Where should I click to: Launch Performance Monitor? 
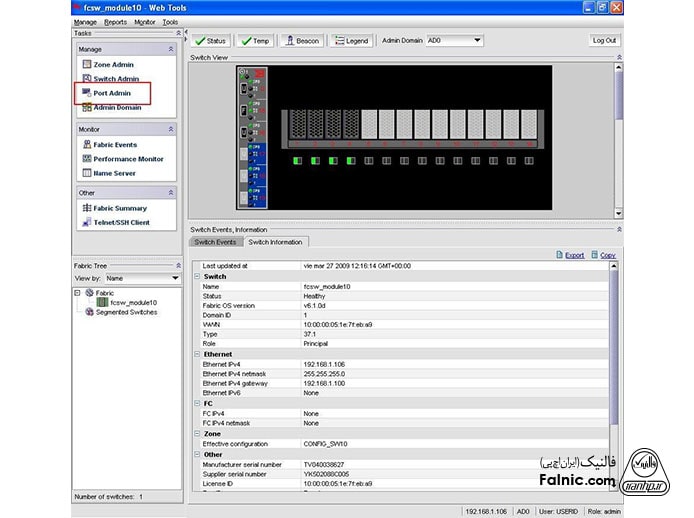(x=128, y=159)
